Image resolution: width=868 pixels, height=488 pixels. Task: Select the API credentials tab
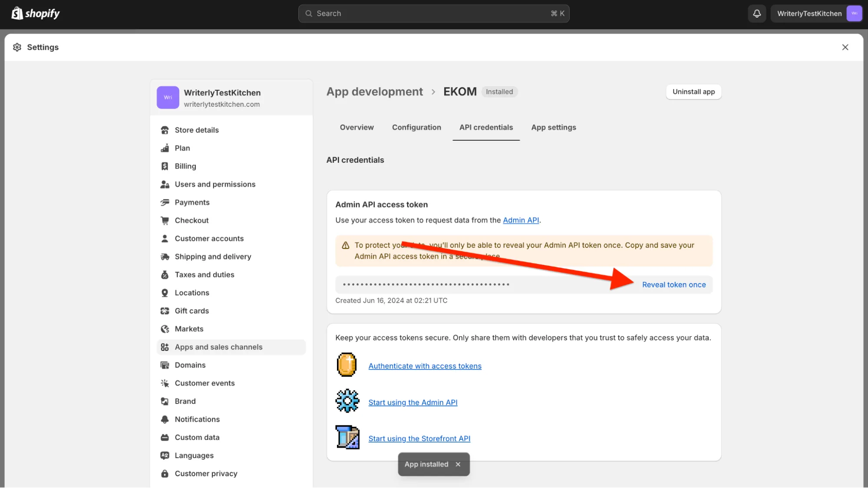point(486,128)
